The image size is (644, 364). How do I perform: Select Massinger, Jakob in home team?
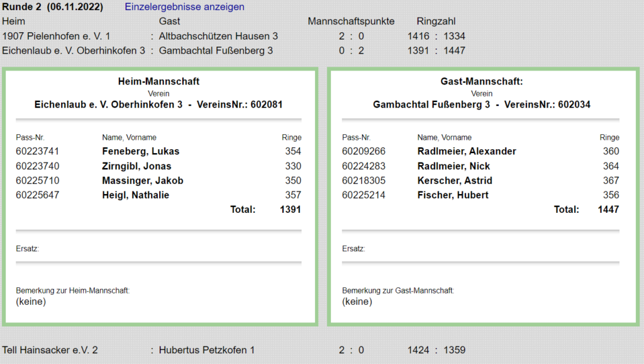(142, 181)
